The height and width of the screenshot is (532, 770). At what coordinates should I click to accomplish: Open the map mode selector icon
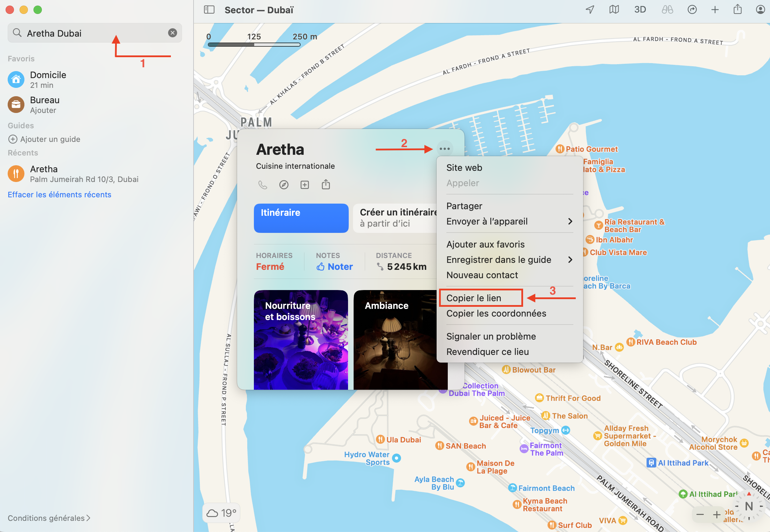[614, 10]
